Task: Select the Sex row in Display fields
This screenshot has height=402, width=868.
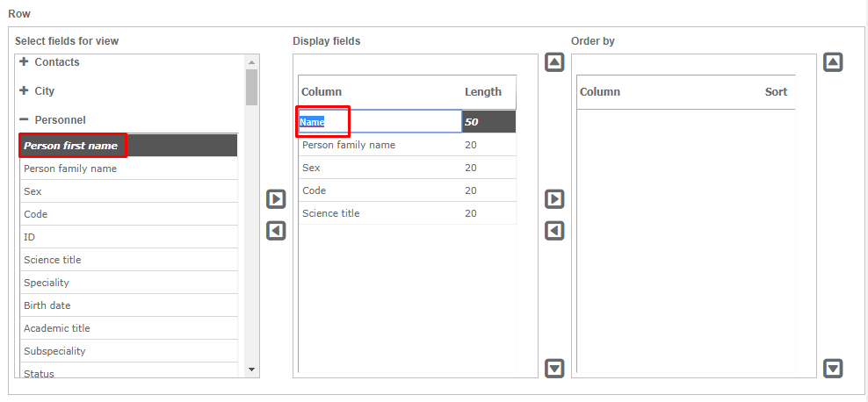Action: (311, 168)
